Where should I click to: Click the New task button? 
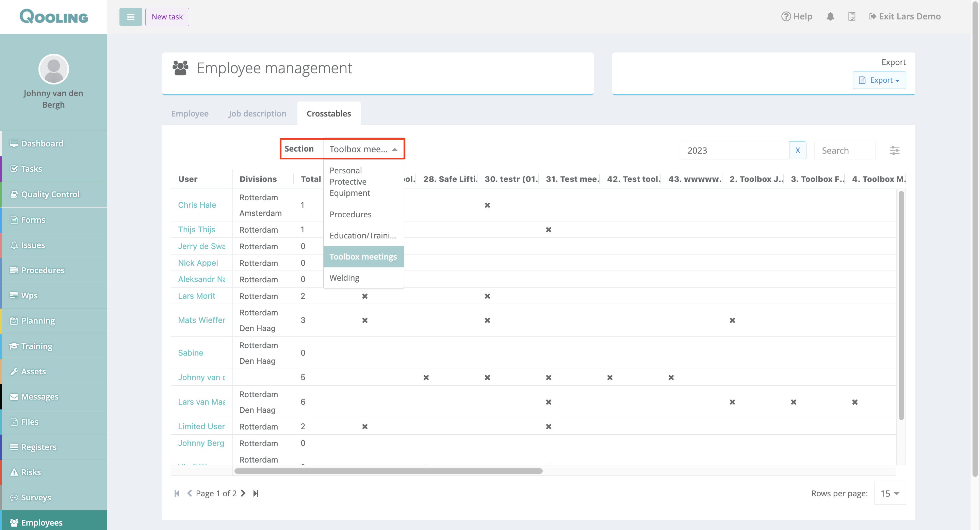point(167,17)
